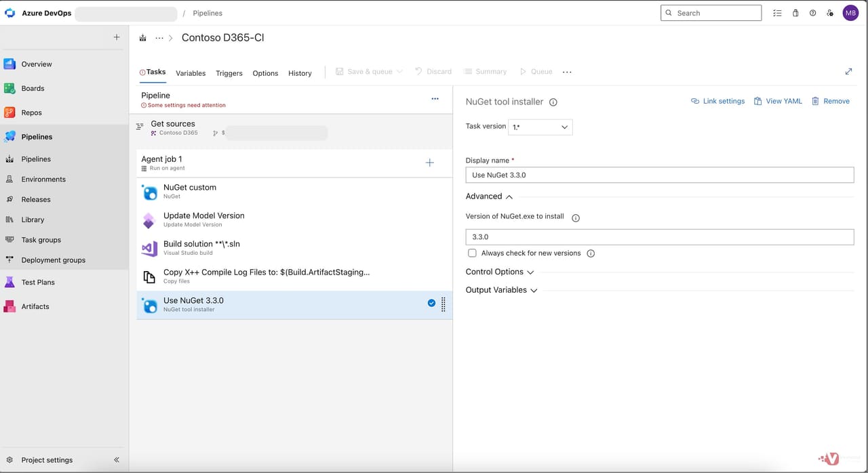Open info icon beside NuGet tool installer
868x473 pixels.
pos(553,102)
